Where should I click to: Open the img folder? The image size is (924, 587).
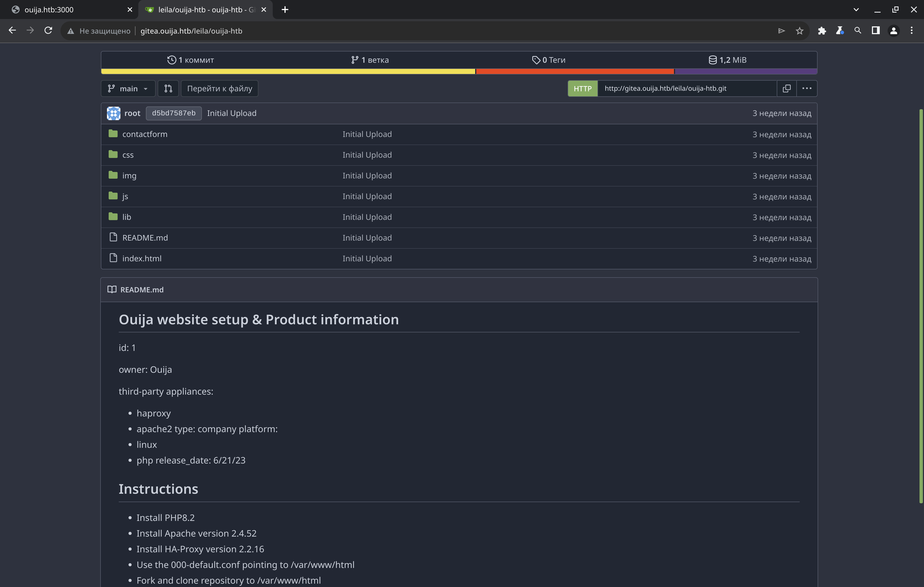click(x=129, y=176)
